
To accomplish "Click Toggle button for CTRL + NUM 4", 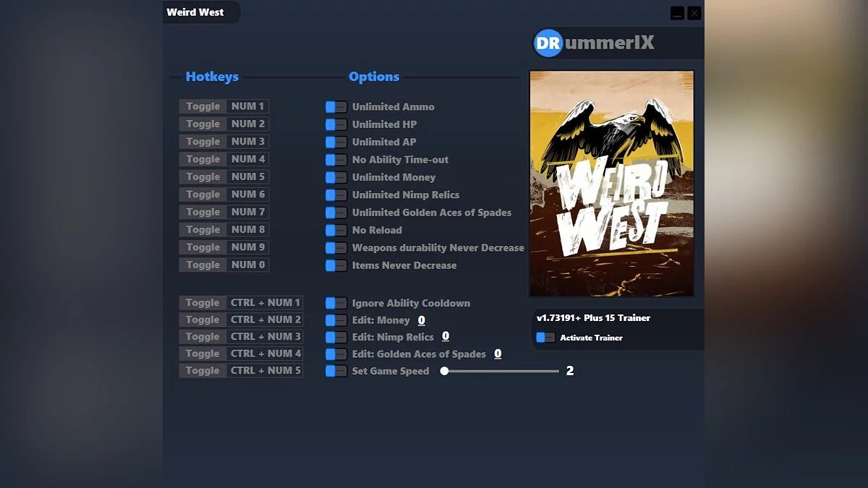I will tap(203, 354).
